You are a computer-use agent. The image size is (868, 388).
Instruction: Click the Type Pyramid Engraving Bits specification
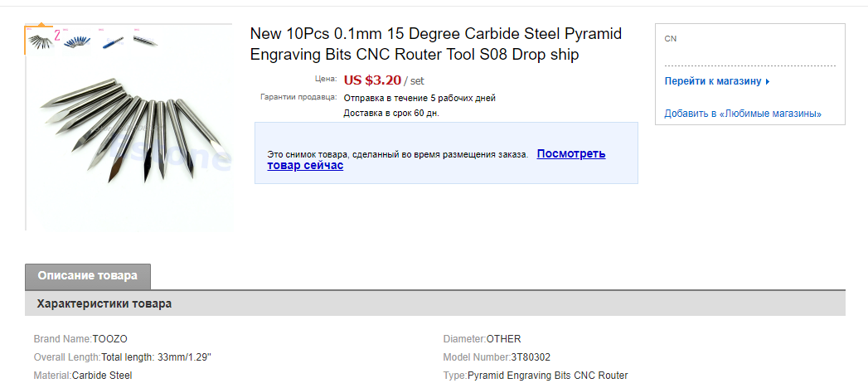[x=547, y=376]
